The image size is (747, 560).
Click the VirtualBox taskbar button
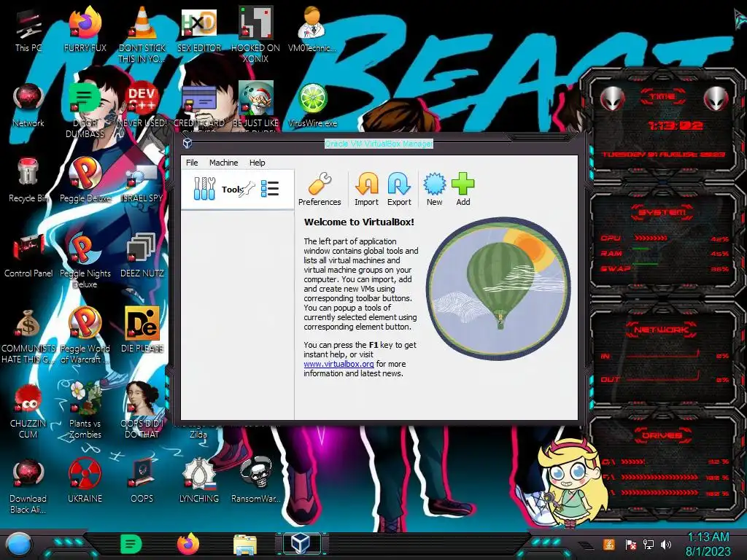tap(302, 543)
